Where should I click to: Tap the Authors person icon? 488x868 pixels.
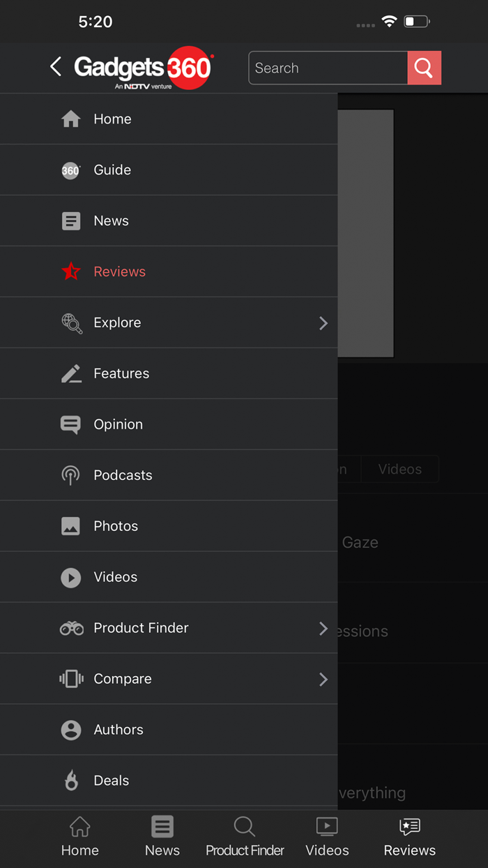71,730
